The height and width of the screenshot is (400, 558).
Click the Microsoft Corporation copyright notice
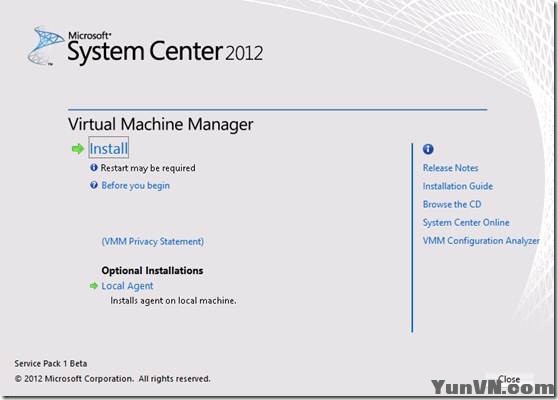112,379
